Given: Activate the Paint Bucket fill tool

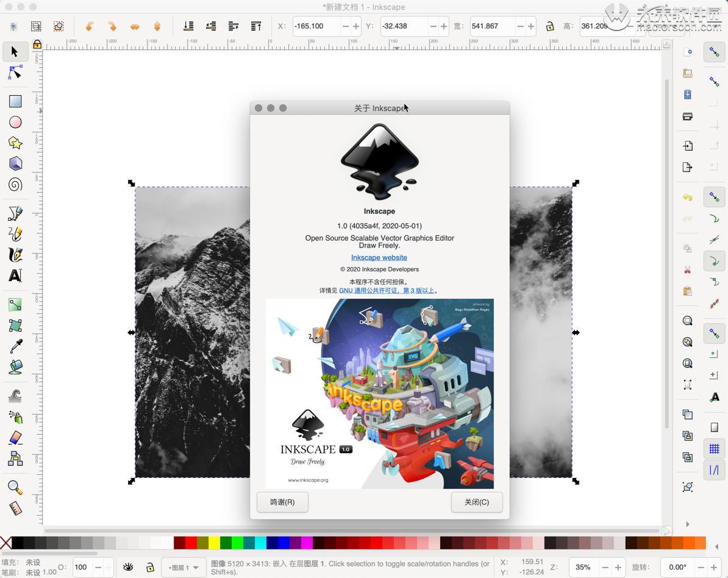Looking at the screenshot, I should point(15,366).
